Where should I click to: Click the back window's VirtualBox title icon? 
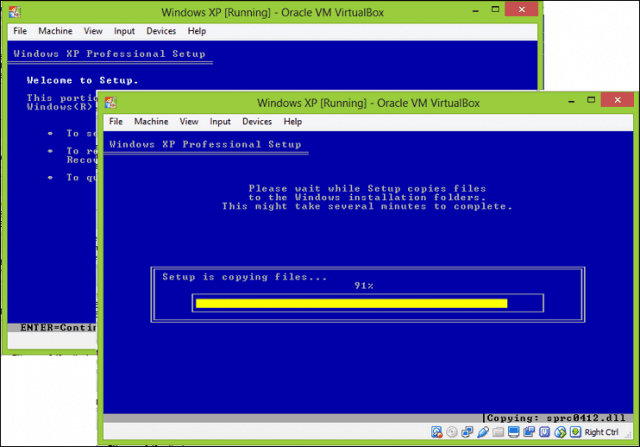(x=15, y=12)
